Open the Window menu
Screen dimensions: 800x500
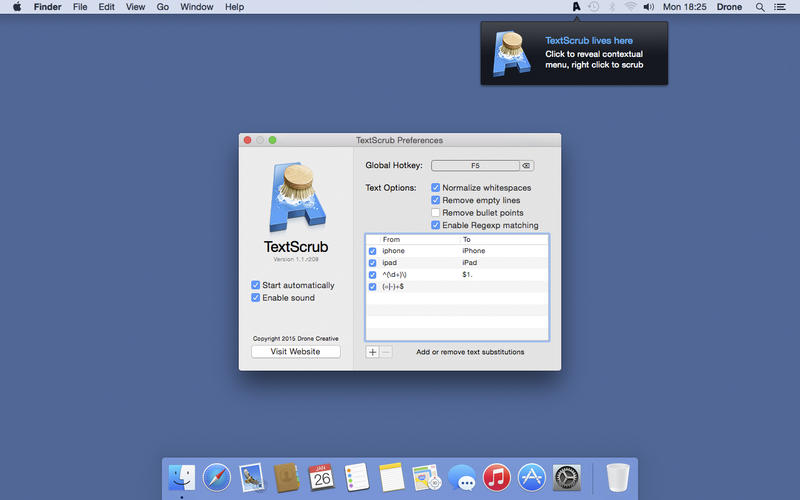tap(196, 7)
